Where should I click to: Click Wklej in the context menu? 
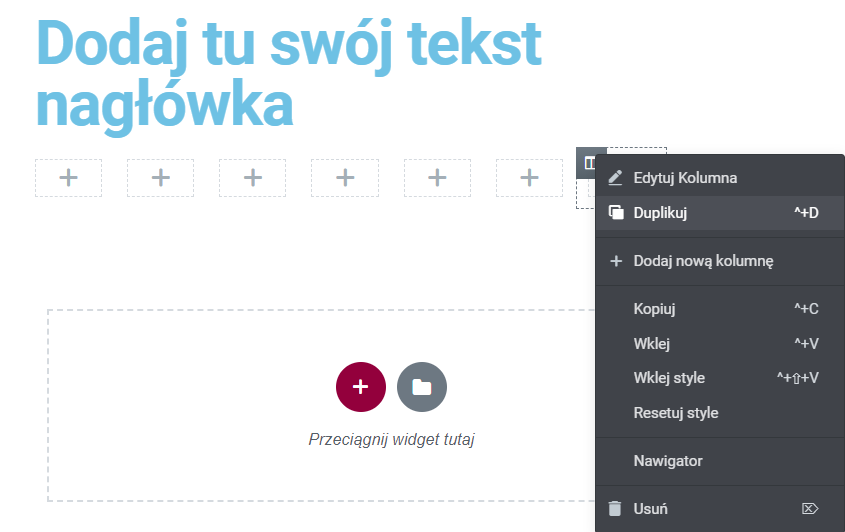tap(651, 344)
